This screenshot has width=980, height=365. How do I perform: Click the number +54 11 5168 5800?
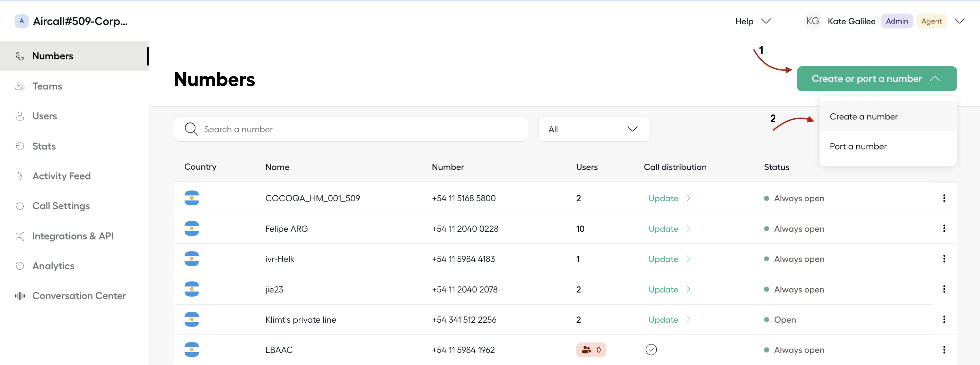point(463,198)
